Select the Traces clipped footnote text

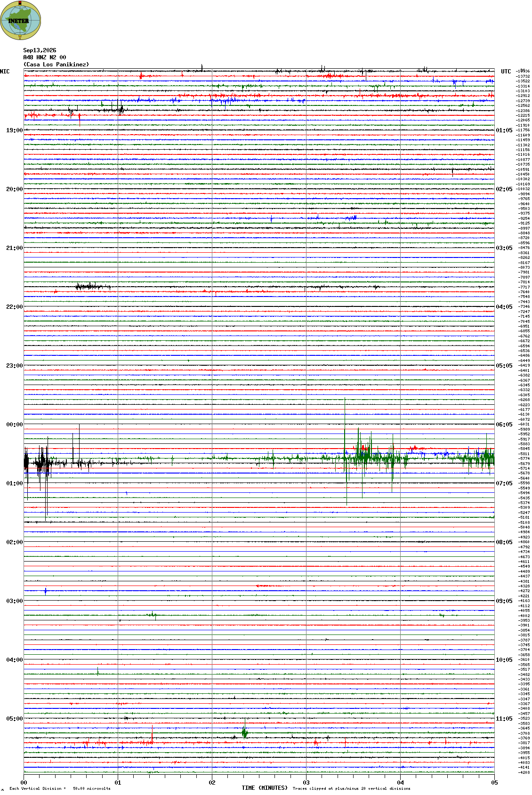click(351, 788)
